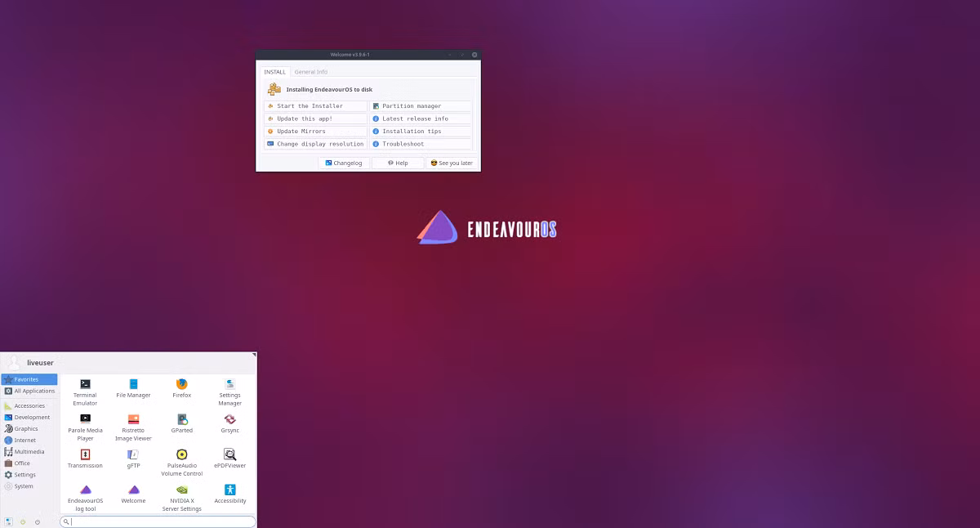This screenshot has height=528, width=980.
Task: Click See you later button
Action: point(452,163)
